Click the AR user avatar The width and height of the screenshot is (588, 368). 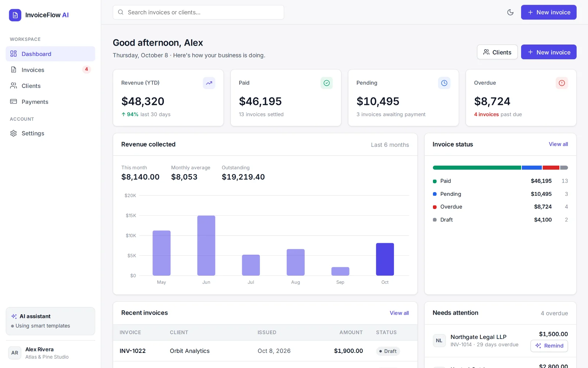tap(15, 353)
